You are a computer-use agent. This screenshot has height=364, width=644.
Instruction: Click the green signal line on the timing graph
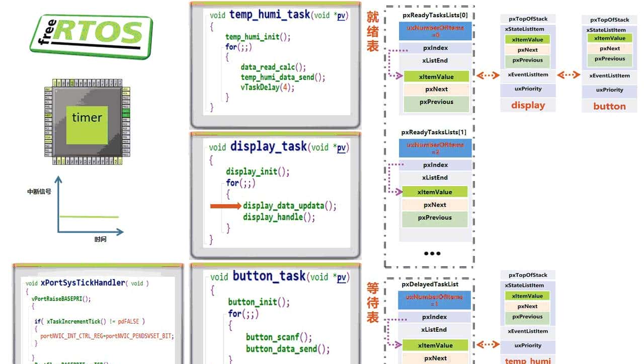[91, 217]
